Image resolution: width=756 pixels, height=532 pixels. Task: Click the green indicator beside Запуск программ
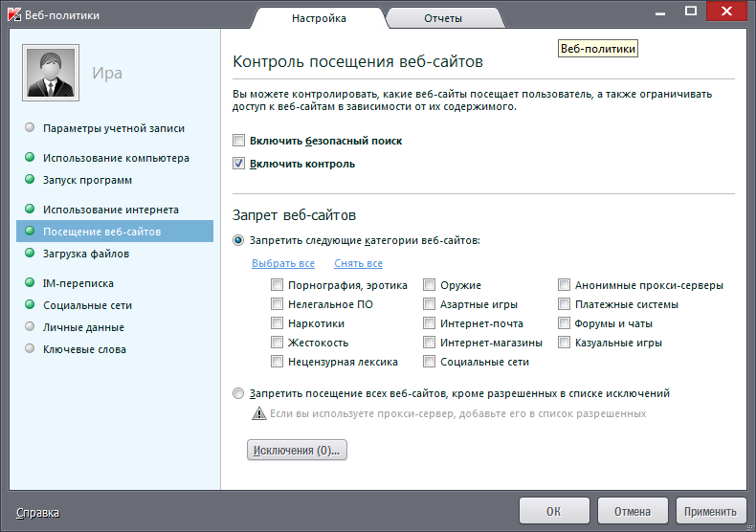pyautogui.click(x=30, y=180)
